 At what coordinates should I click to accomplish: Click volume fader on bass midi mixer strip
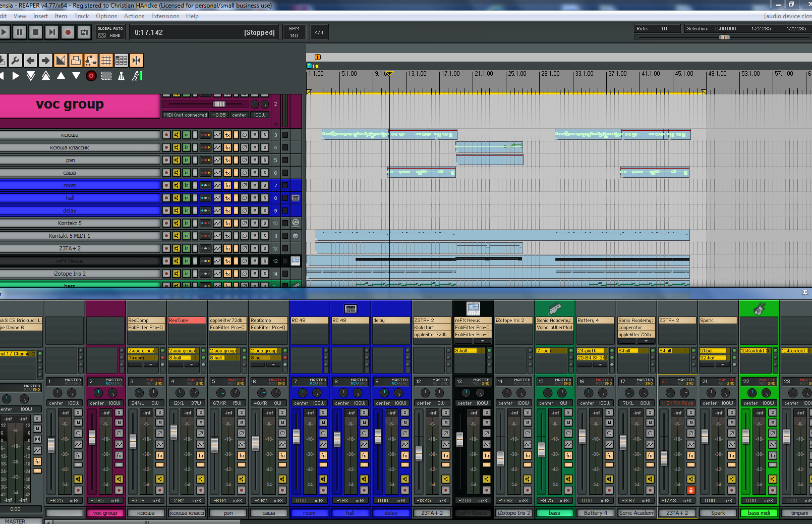pos(745,437)
